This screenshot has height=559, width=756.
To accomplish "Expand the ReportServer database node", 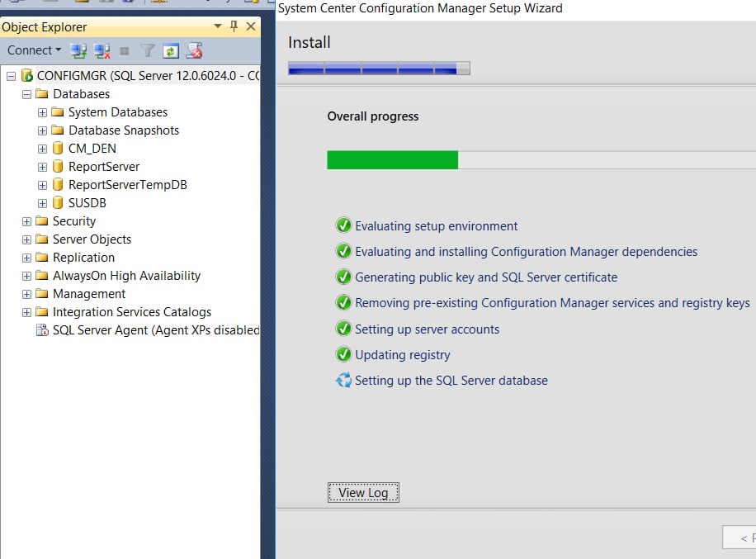I will pyautogui.click(x=42, y=167).
